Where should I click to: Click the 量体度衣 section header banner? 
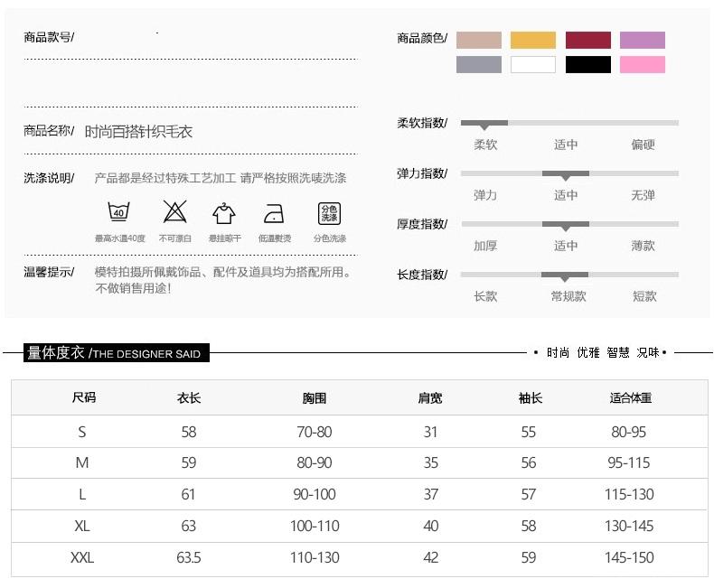click(x=117, y=353)
